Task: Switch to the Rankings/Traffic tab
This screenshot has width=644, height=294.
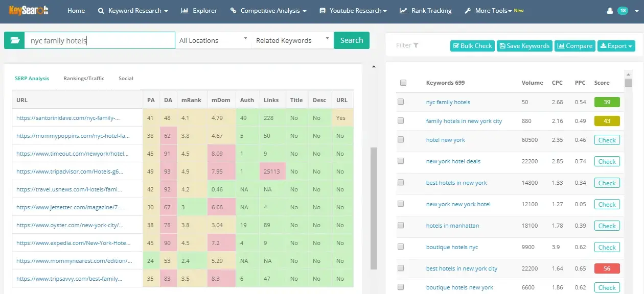Action: tap(84, 79)
